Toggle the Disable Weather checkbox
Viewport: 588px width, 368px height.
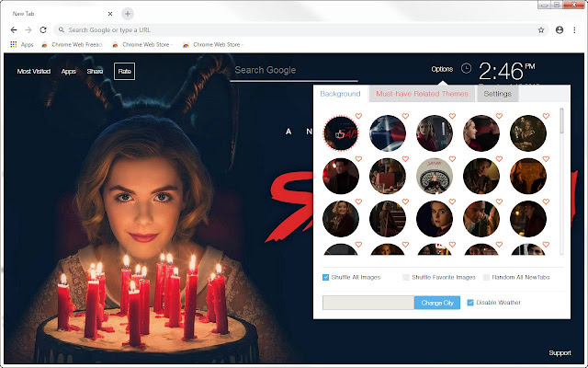[470, 303]
